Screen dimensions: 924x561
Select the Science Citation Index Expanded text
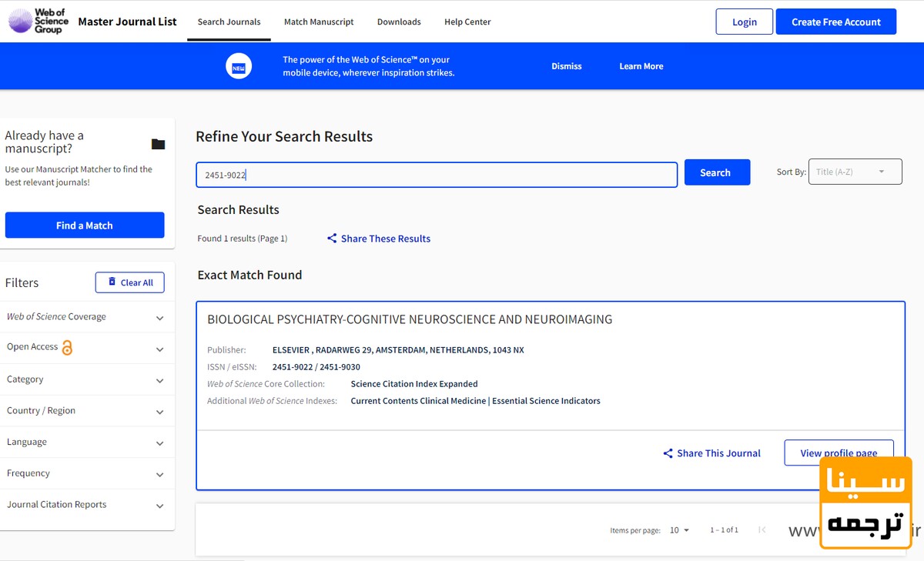click(414, 384)
